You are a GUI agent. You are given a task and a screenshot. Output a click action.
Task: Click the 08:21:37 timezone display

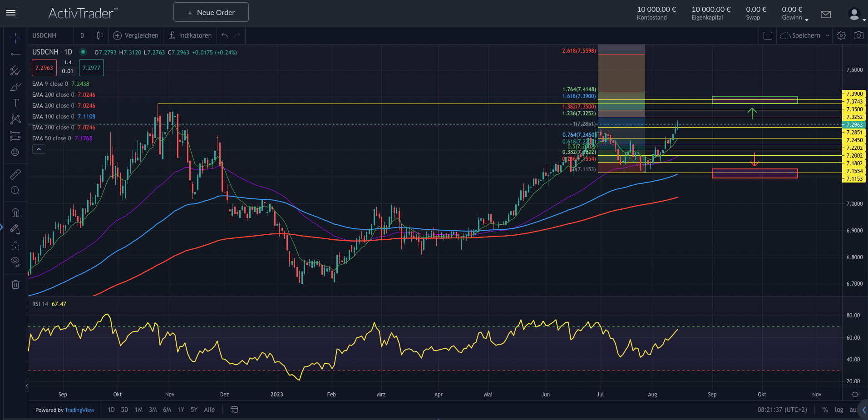point(782,409)
